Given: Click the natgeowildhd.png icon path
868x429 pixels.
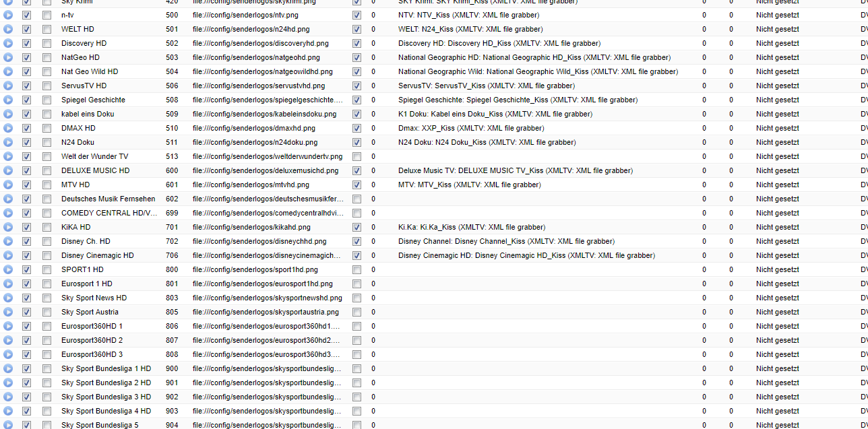Looking at the screenshot, I should tap(262, 71).
